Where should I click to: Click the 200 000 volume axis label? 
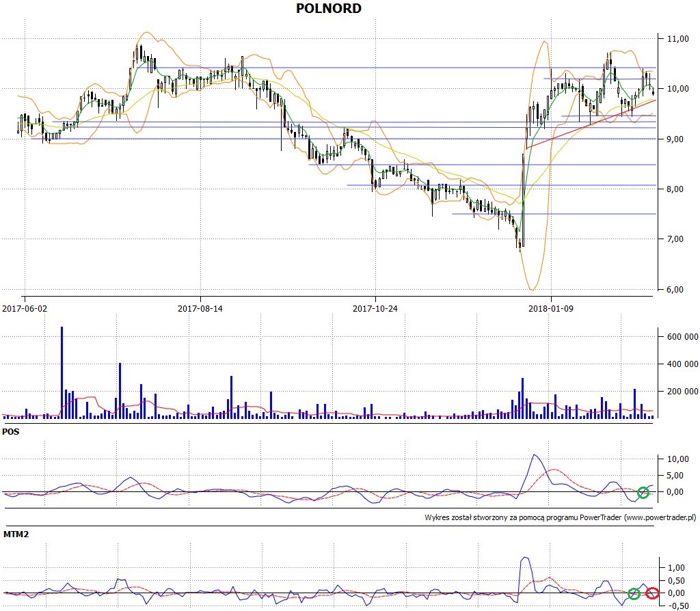click(683, 392)
